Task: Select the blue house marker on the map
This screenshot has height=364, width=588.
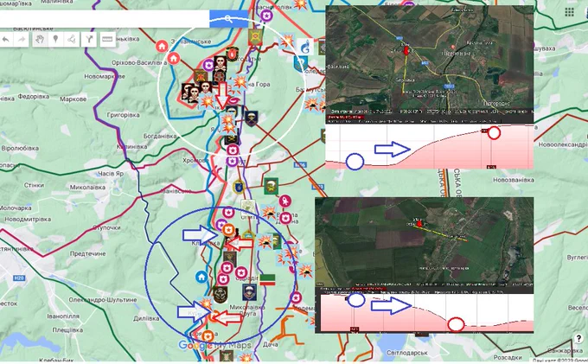Action: [x=201, y=278]
